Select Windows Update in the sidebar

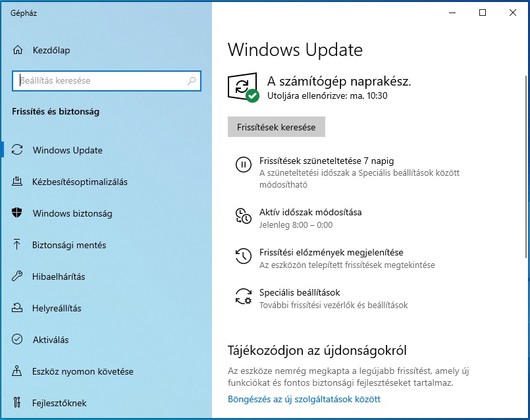point(68,150)
